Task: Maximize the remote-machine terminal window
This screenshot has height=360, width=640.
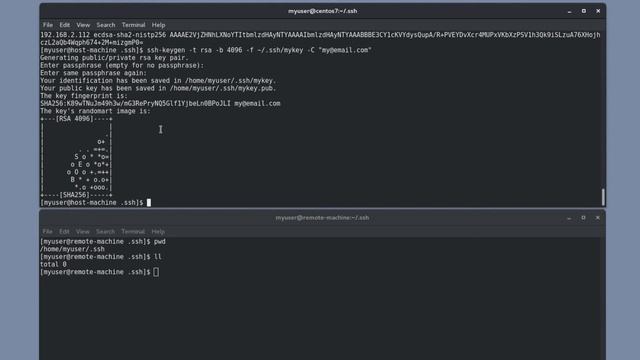Action: (x=583, y=218)
